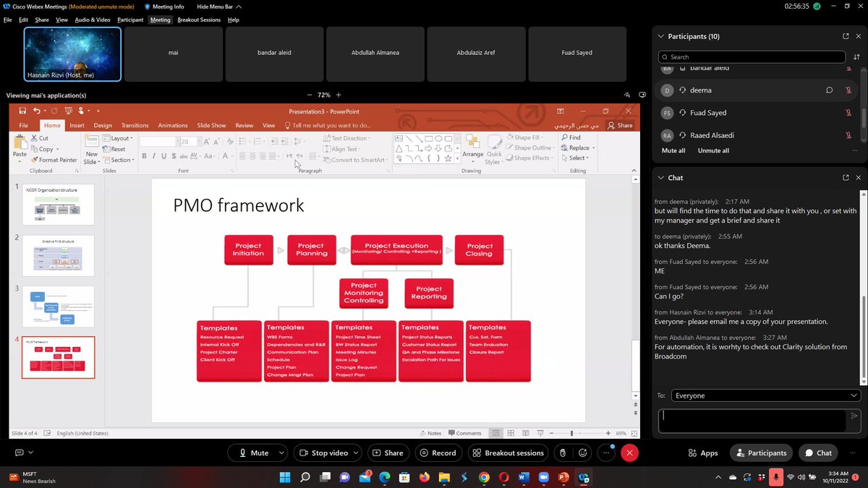Switch to the PowerPoint Insert tab
This screenshot has height=488, width=868.
tap(77, 125)
